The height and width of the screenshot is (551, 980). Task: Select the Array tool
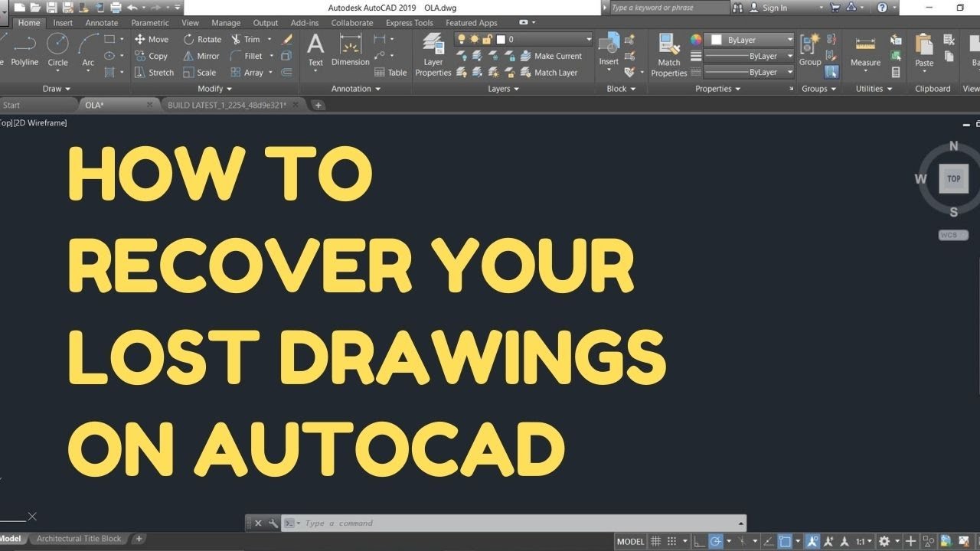pos(247,73)
